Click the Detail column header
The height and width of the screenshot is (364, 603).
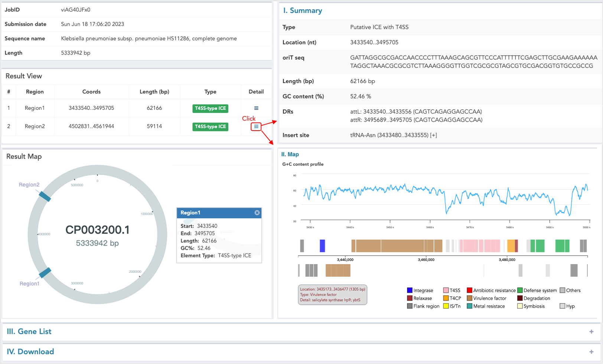click(x=256, y=92)
